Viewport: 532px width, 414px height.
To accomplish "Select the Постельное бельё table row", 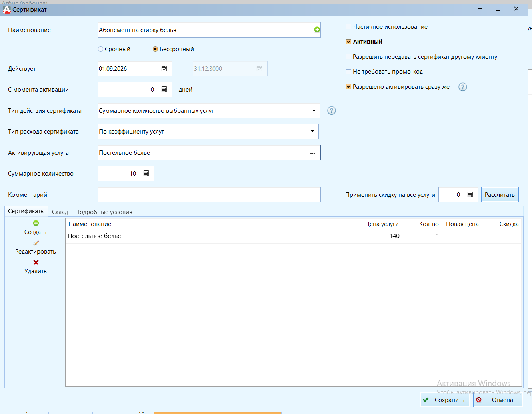I will [294, 236].
